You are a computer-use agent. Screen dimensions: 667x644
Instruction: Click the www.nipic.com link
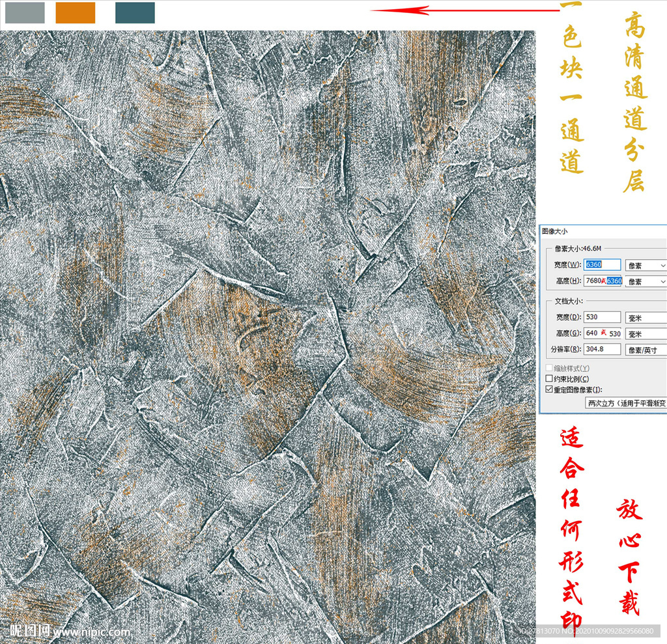91,632
